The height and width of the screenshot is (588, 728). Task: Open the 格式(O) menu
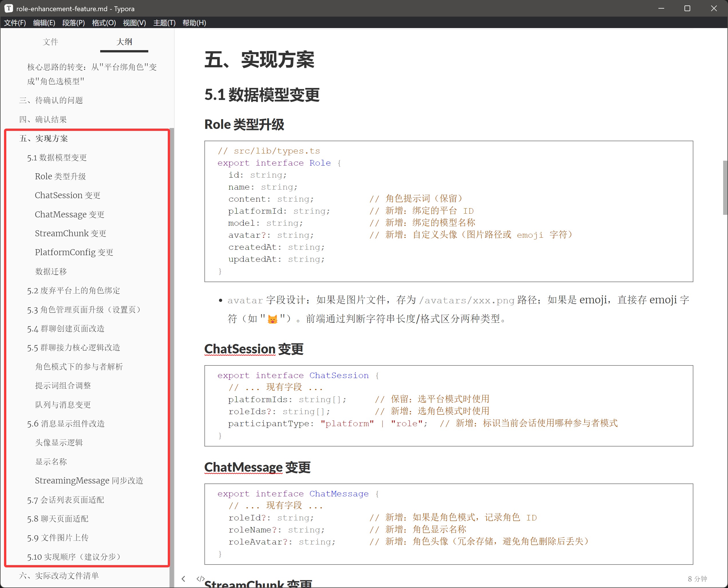(x=104, y=23)
